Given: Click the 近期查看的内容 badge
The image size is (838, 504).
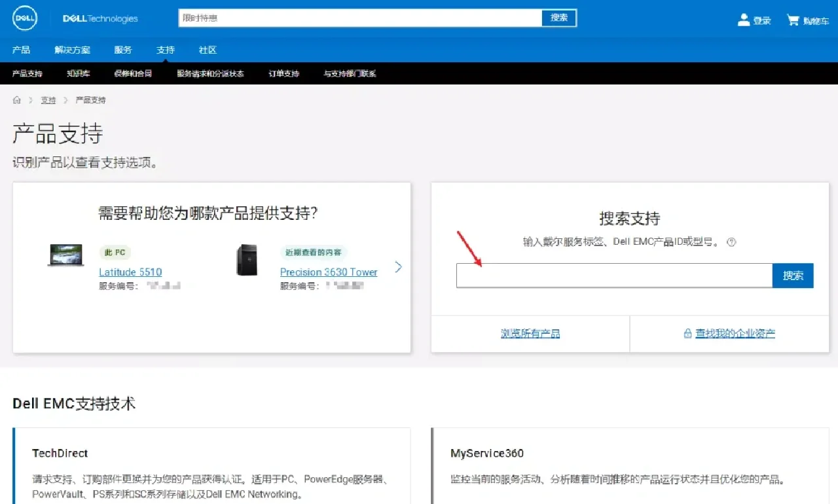Looking at the screenshot, I should 314,252.
